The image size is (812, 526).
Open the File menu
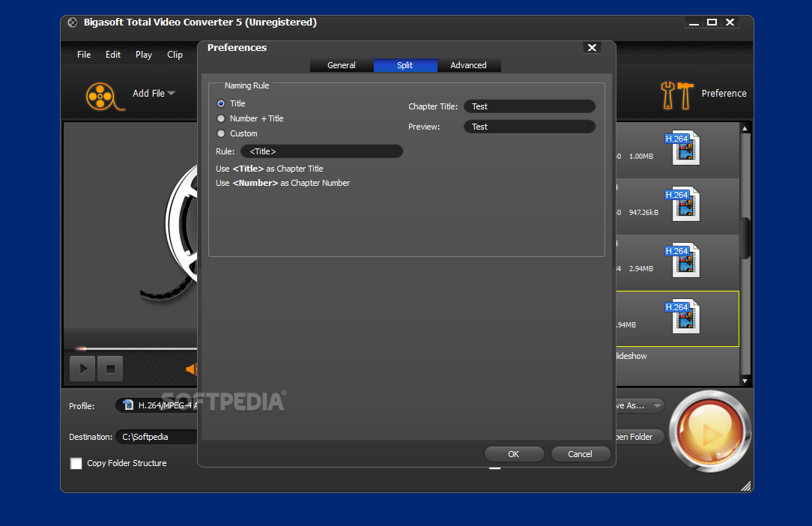84,55
